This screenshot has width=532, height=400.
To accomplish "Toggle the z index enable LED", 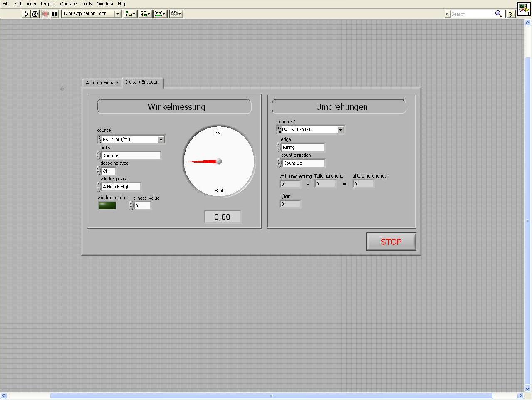I will [107, 205].
